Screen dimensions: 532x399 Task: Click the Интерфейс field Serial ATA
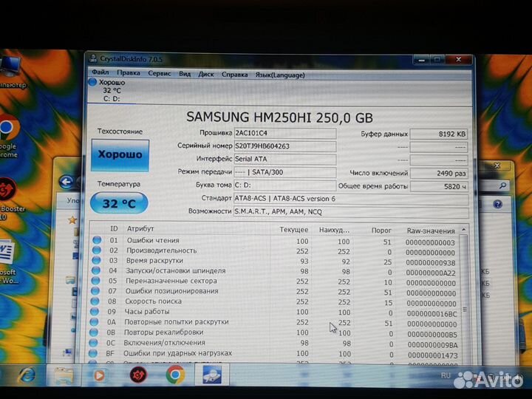click(x=285, y=159)
